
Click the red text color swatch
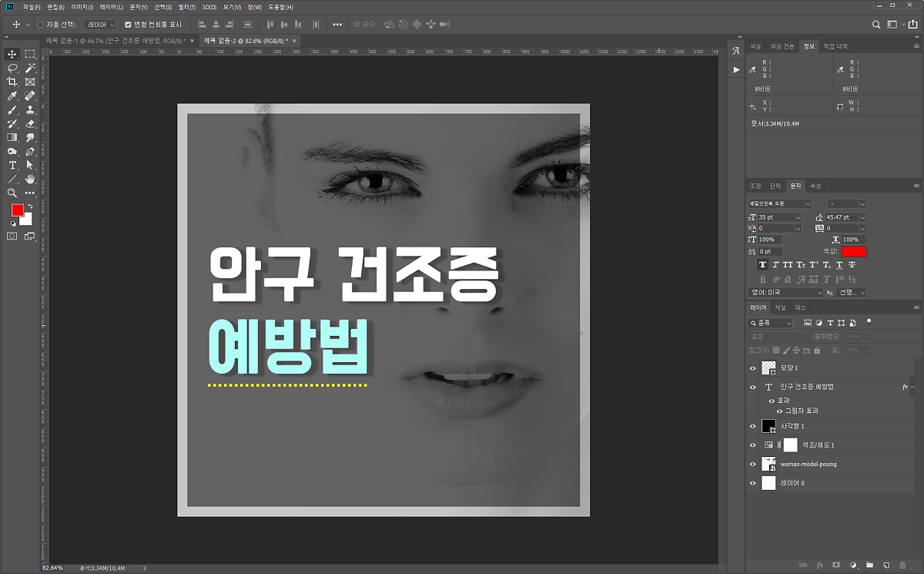tap(853, 251)
